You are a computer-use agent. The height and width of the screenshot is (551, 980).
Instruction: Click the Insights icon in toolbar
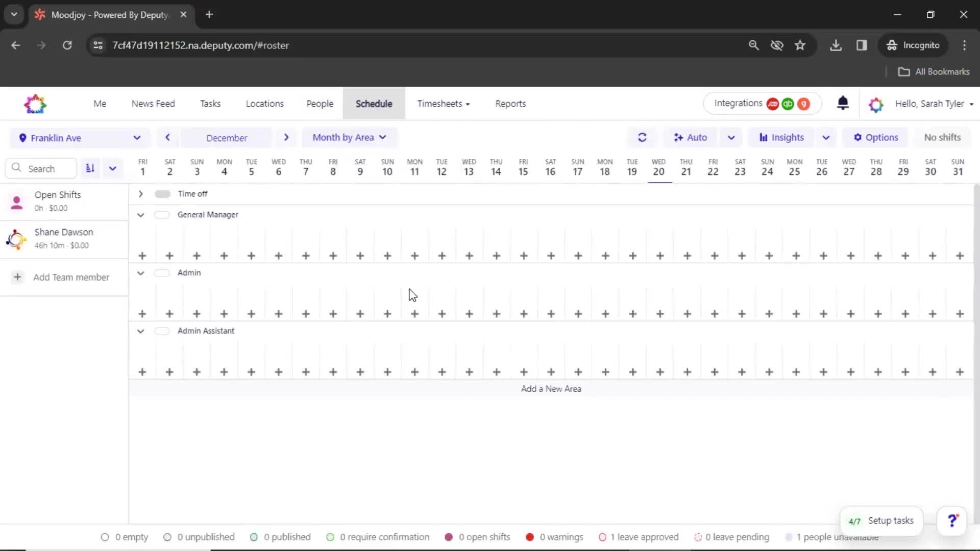click(763, 137)
